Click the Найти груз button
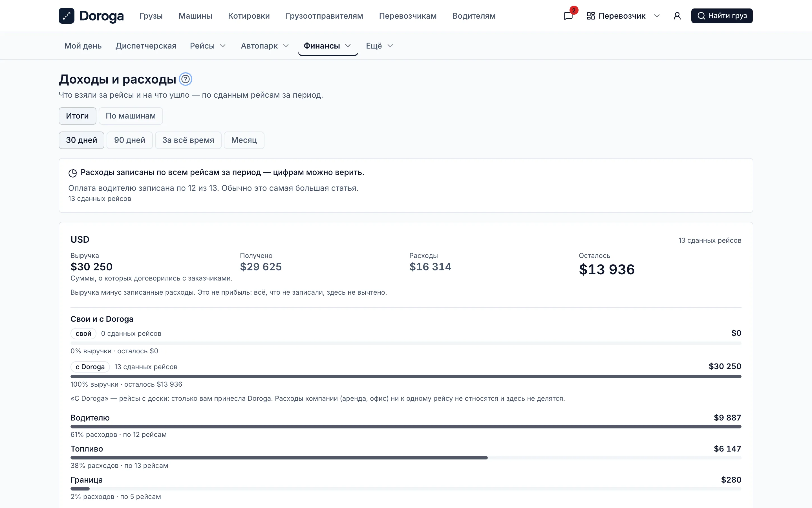Image resolution: width=812 pixels, height=508 pixels. (722, 16)
